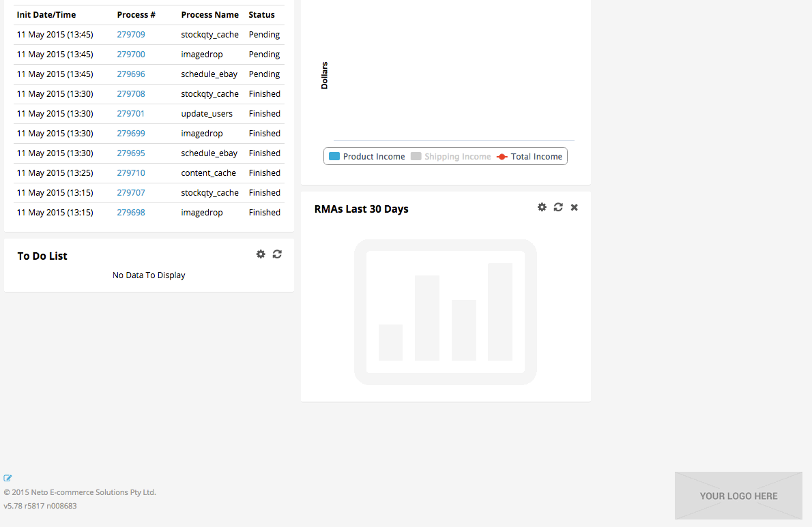Click the Process # column header

136,15
